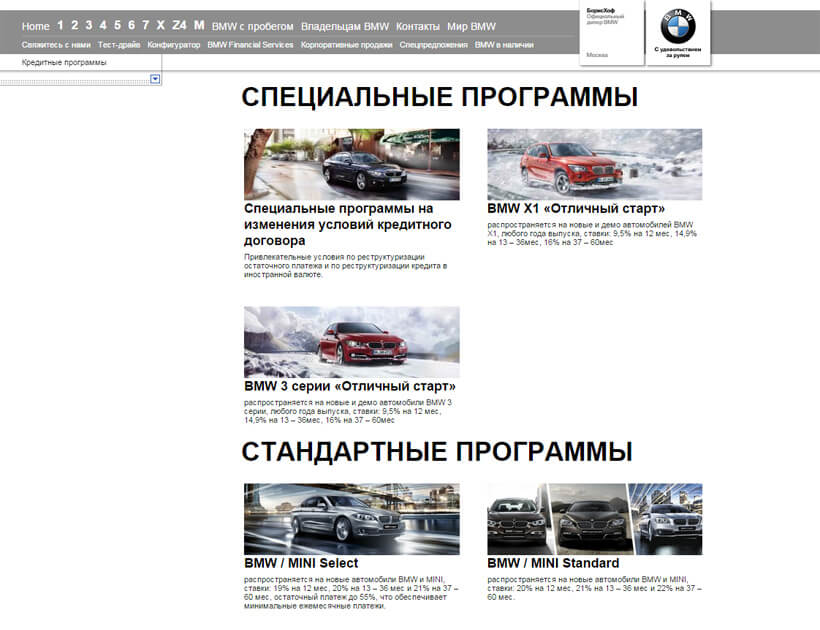Open the silver BMW sedan Select thumbnail
Viewport: 820px width, 630px height.
pyautogui.click(x=352, y=519)
